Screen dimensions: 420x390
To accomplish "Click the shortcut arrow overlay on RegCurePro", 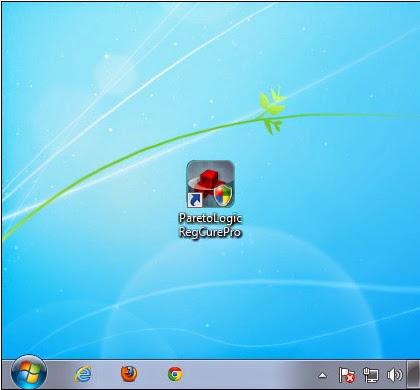I will point(195,200).
